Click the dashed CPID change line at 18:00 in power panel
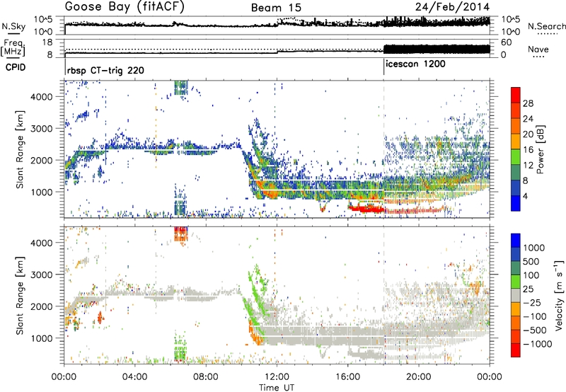This screenshot has width=566, height=392. (384, 149)
